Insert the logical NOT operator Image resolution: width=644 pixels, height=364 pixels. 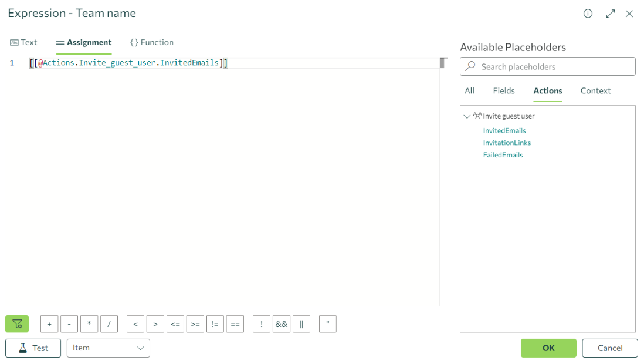coord(262,324)
